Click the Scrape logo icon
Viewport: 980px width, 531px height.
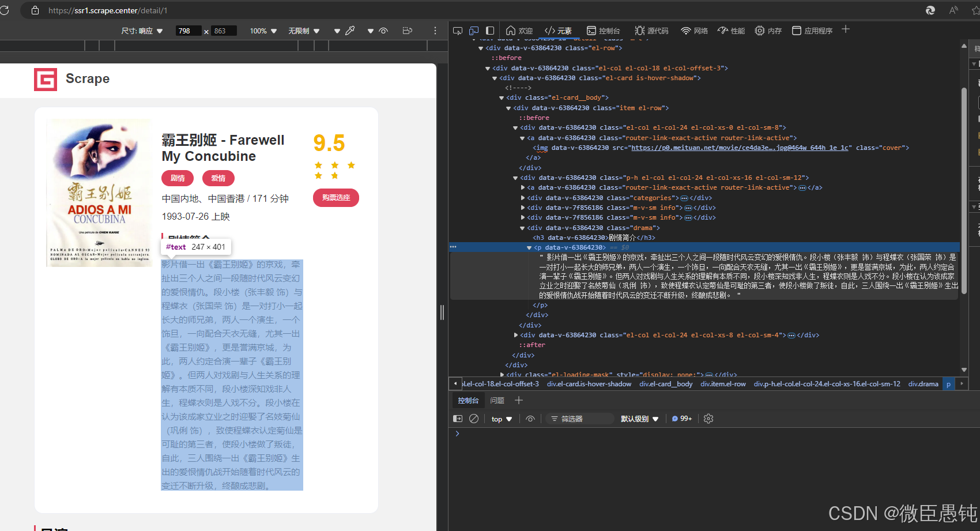click(46, 80)
